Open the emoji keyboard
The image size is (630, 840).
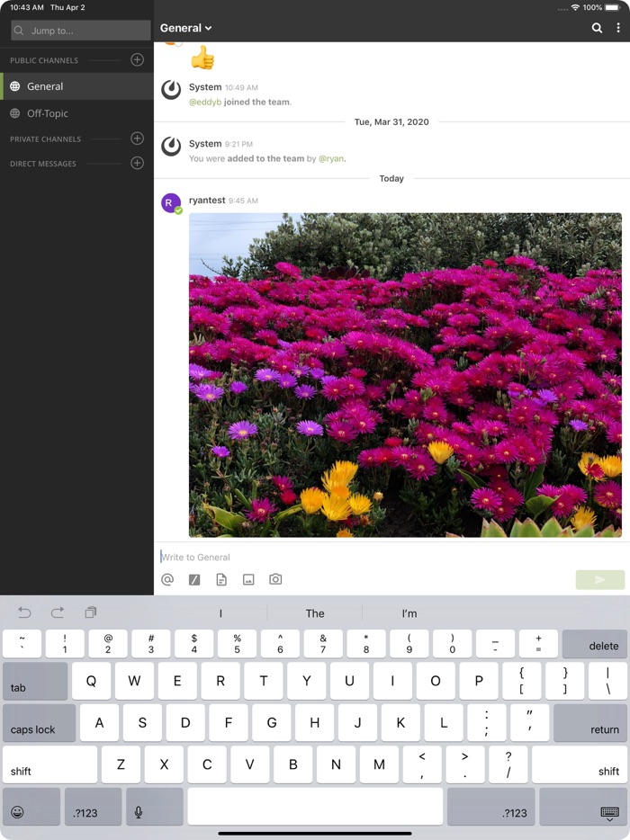coord(31,806)
